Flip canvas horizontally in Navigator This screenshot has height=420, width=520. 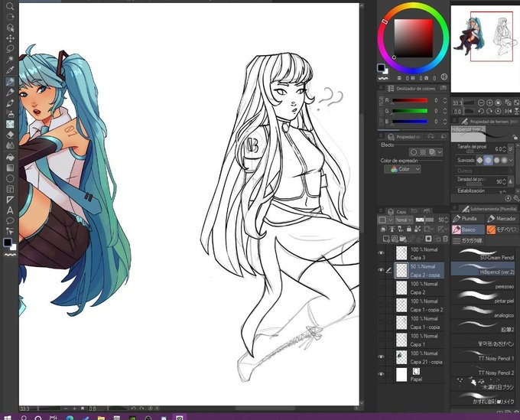[x=508, y=112]
